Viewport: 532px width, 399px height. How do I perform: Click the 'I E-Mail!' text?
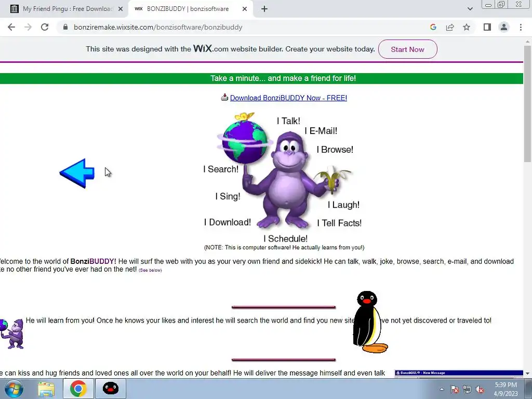[x=321, y=131]
